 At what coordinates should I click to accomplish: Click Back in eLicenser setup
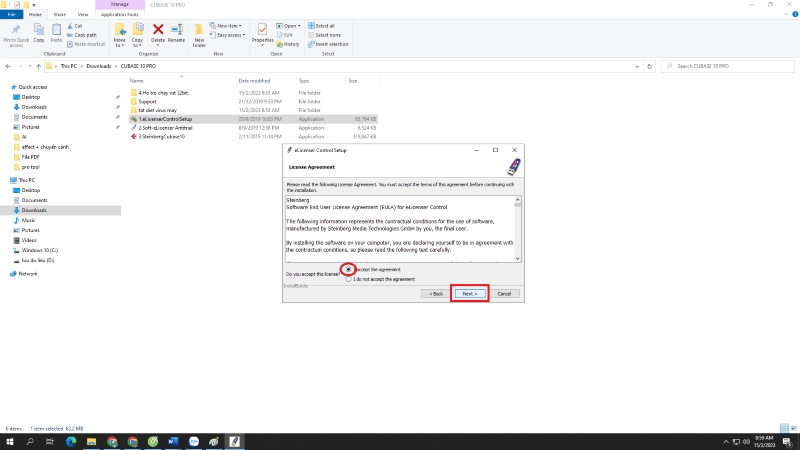click(x=436, y=294)
